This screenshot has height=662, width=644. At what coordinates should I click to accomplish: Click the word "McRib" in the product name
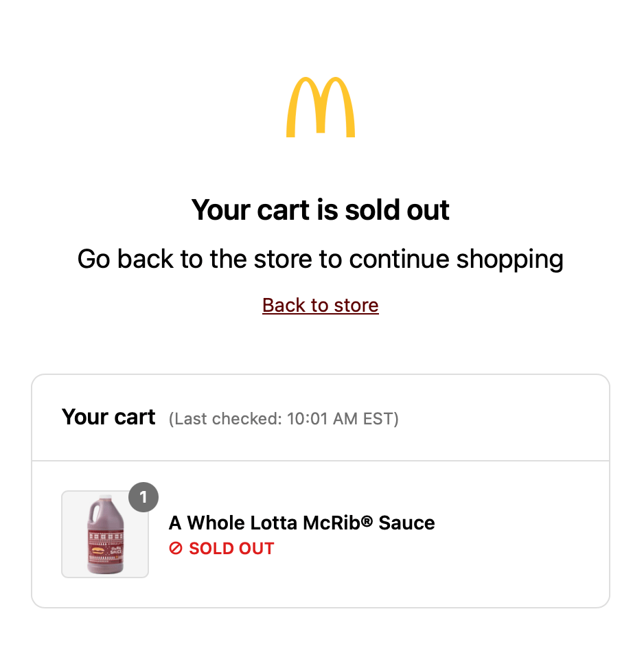pyautogui.click(x=333, y=523)
